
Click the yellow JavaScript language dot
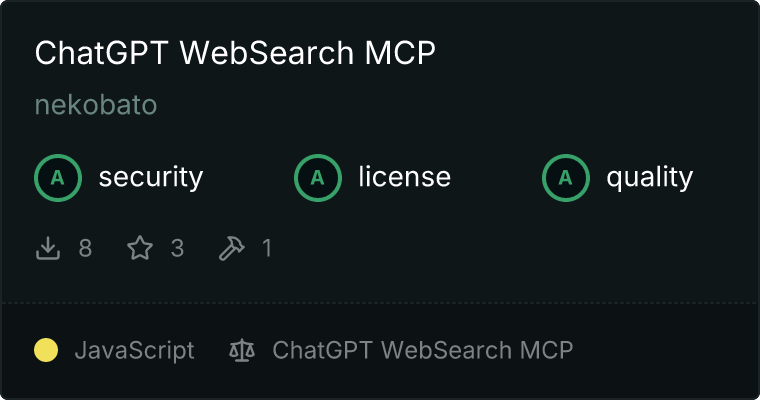(x=46, y=350)
